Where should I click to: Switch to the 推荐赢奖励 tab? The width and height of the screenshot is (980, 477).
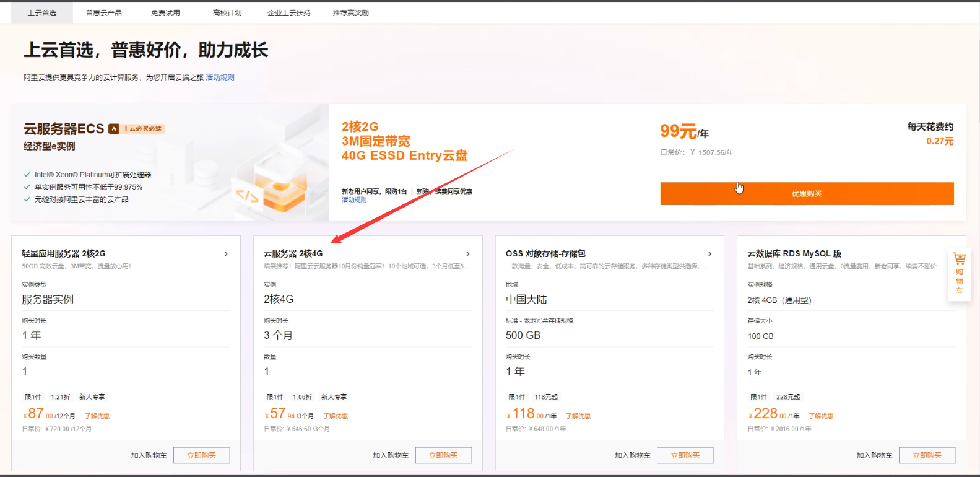[351, 13]
